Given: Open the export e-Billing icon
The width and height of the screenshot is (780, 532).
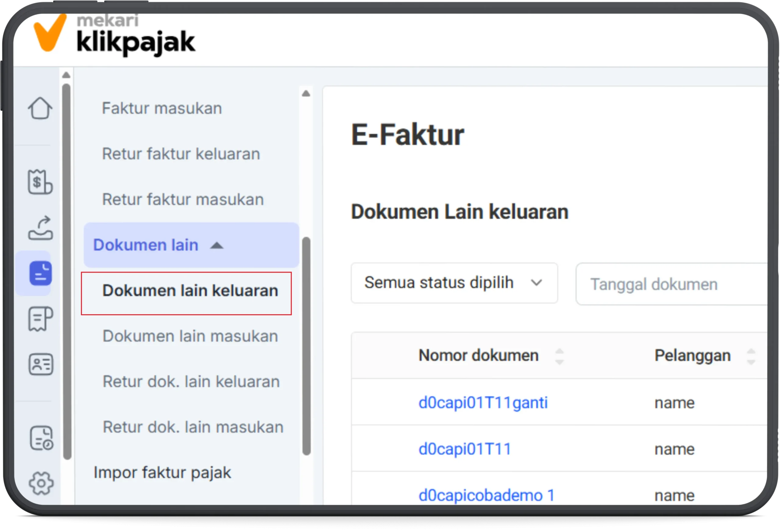Looking at the screenshot, I should [x=40, y=228].
